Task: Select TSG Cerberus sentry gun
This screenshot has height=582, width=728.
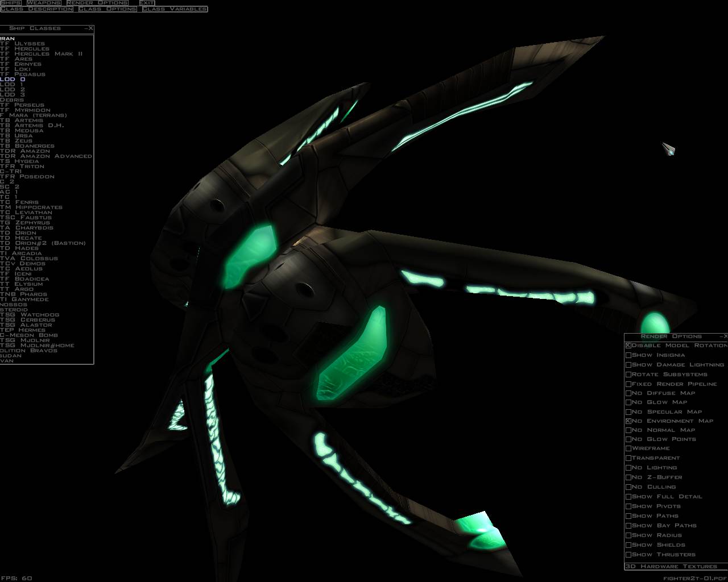Action: tap(28, 320)
